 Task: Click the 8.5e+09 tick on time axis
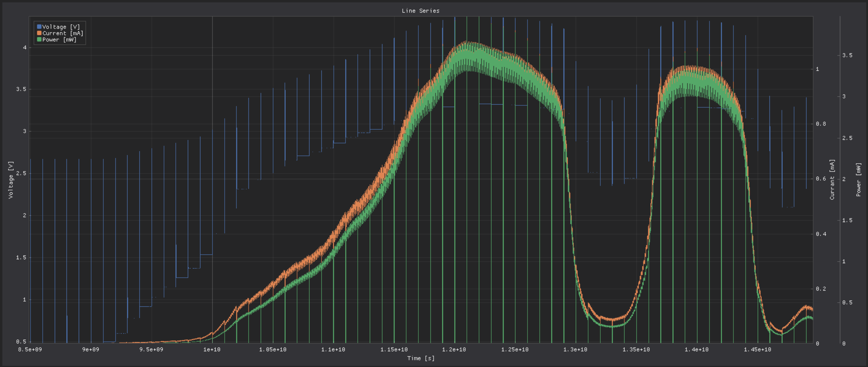pos(30,349)
